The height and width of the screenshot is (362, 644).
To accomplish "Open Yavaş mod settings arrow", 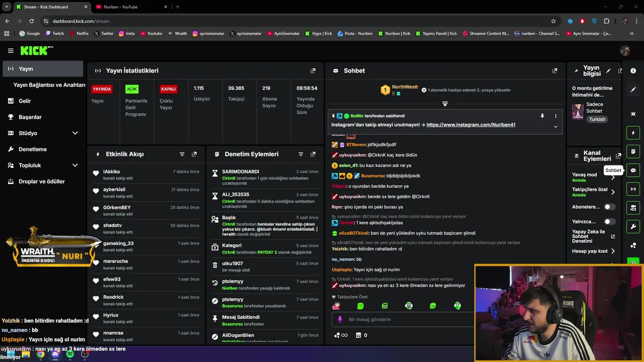I will click(x=613, y=177).
